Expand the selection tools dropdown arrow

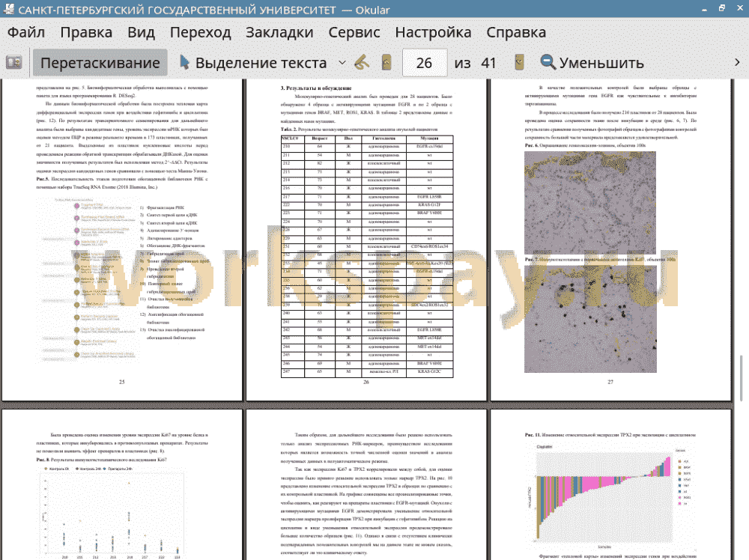coord(342,63)
